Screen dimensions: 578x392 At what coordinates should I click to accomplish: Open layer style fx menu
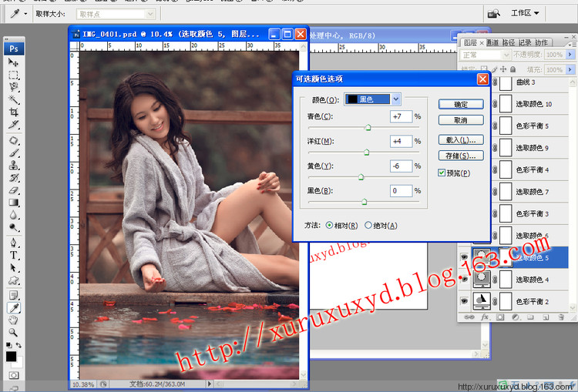[485, 317]
